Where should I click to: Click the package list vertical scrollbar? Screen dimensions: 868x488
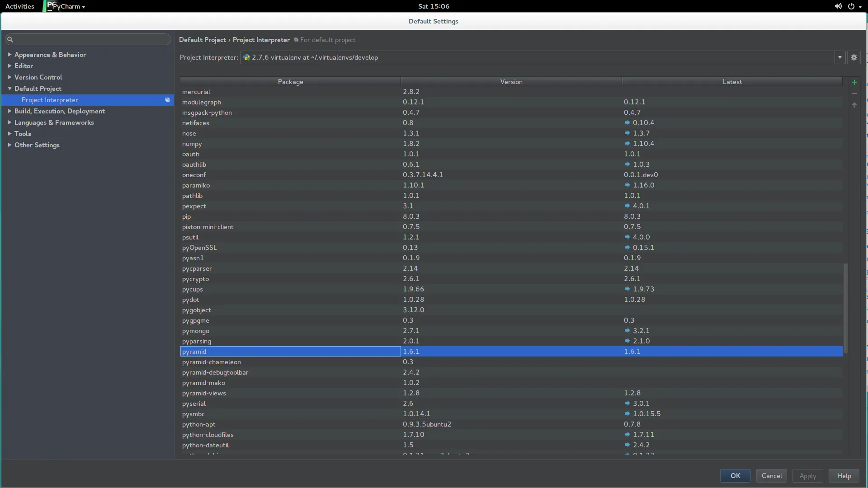[845, 307]
